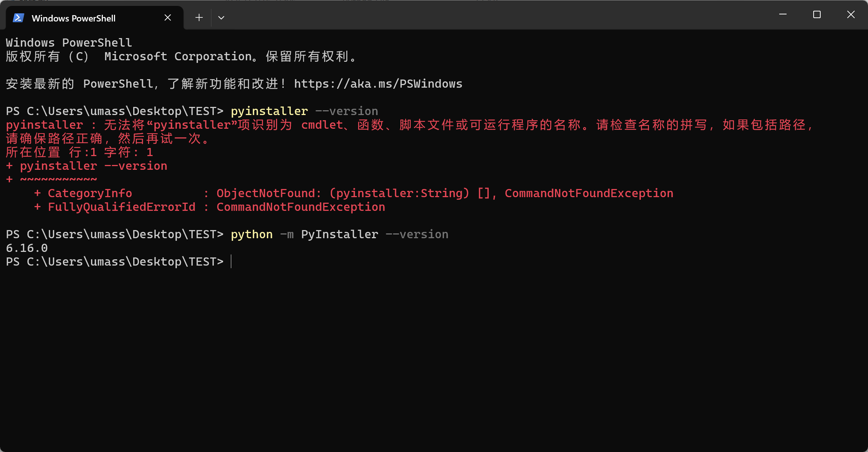Image resolution: width=868 pixels, height=452 pixels.
Task: Minimize the terminal window
Action: (x=783, y=14)
